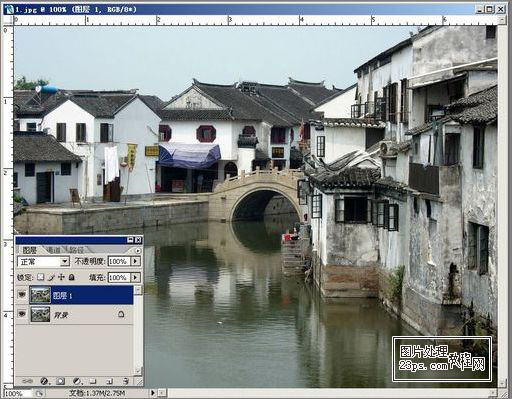Click the layer style button in Layers panel

tap(44, 381)
